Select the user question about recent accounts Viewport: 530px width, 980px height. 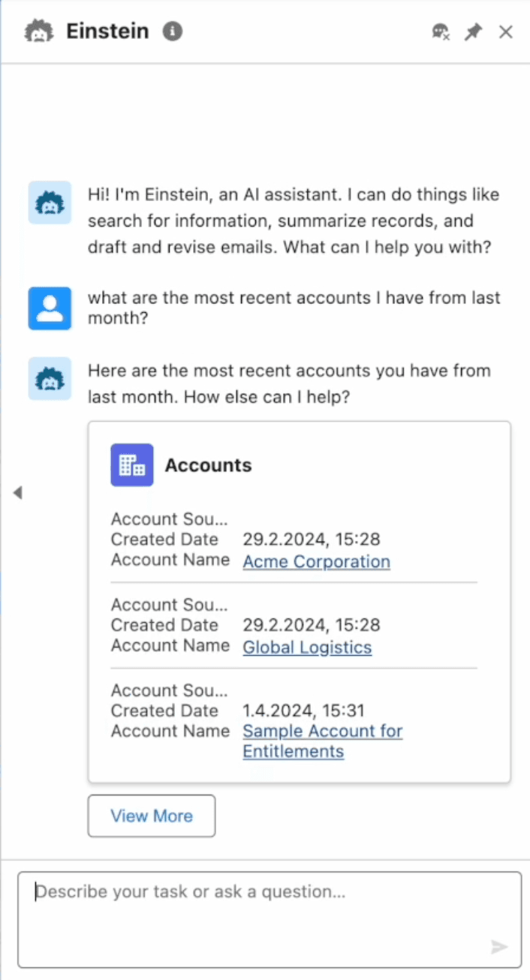tap(293, 308)
